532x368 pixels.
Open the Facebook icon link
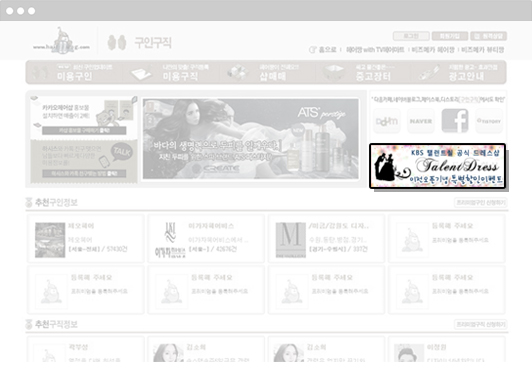coord(455,121)
